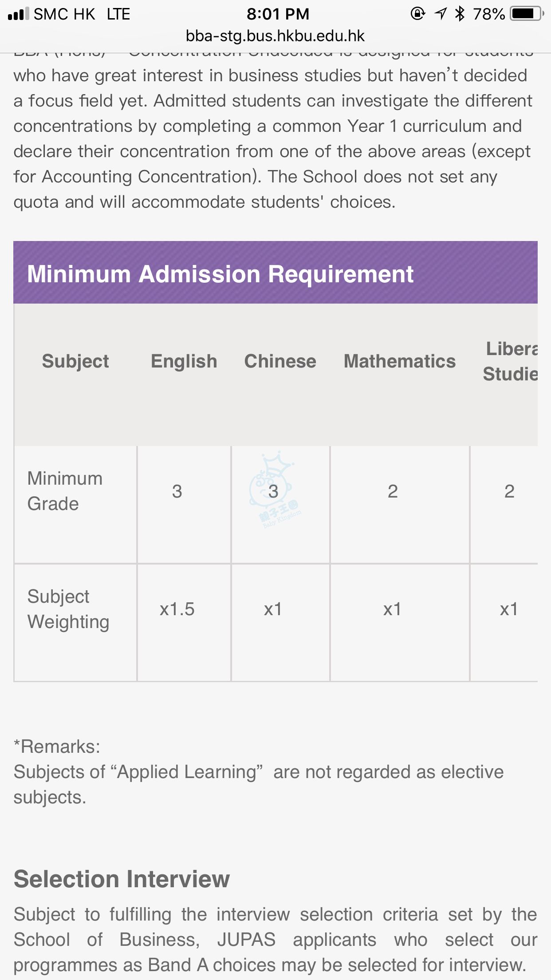
Task: Tap the Minimum Grade row label
Action: coord(65,491)
